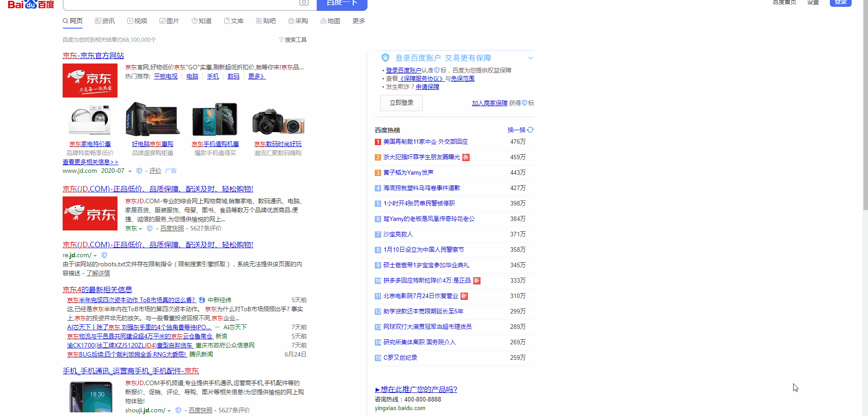This screenshot has height=416, width=868.
Task: Refresh hot list with 换一换 icon
Action: [x=530, y=130]
